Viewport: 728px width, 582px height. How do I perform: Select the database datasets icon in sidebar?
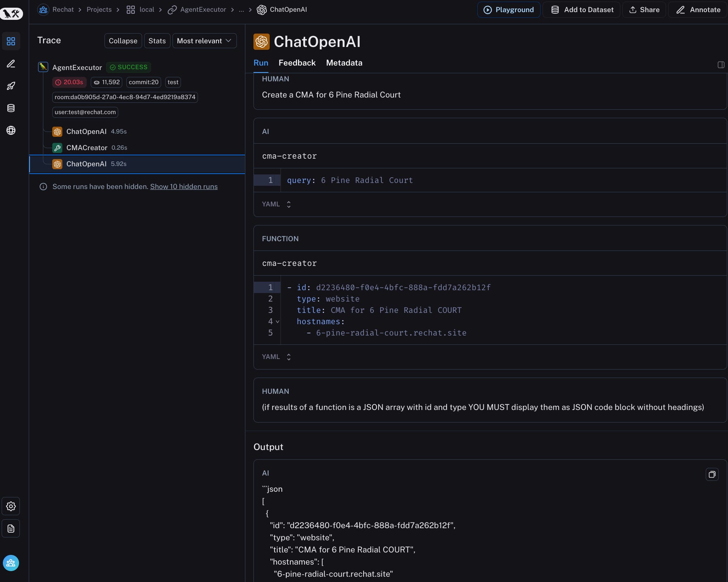(11, 108)
